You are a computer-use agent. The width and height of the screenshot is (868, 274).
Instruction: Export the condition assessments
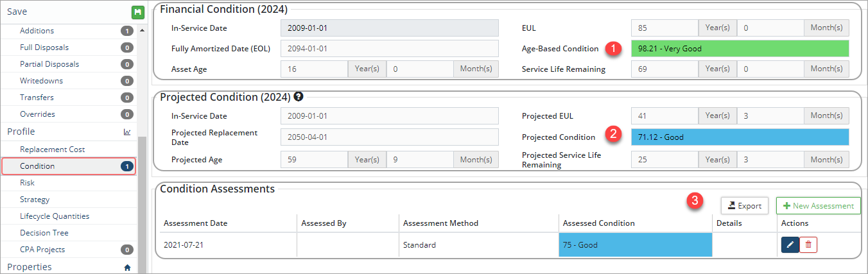[x=744, y=206]
